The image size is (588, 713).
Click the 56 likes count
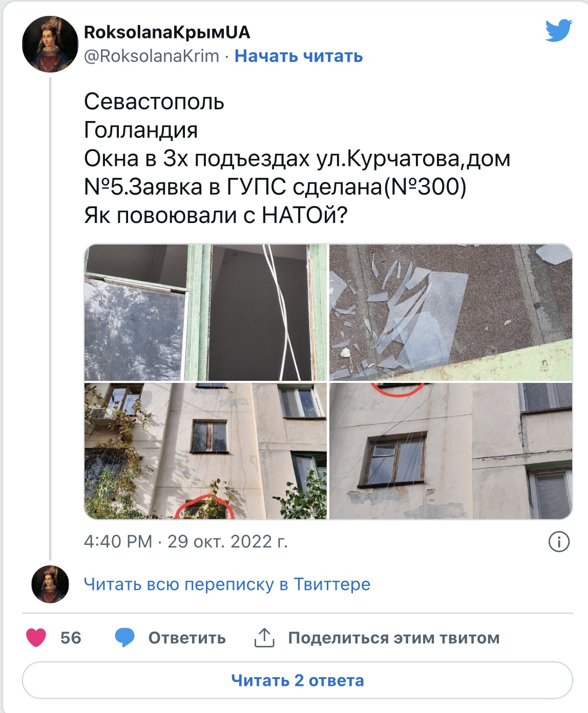(x=71, y=638)
